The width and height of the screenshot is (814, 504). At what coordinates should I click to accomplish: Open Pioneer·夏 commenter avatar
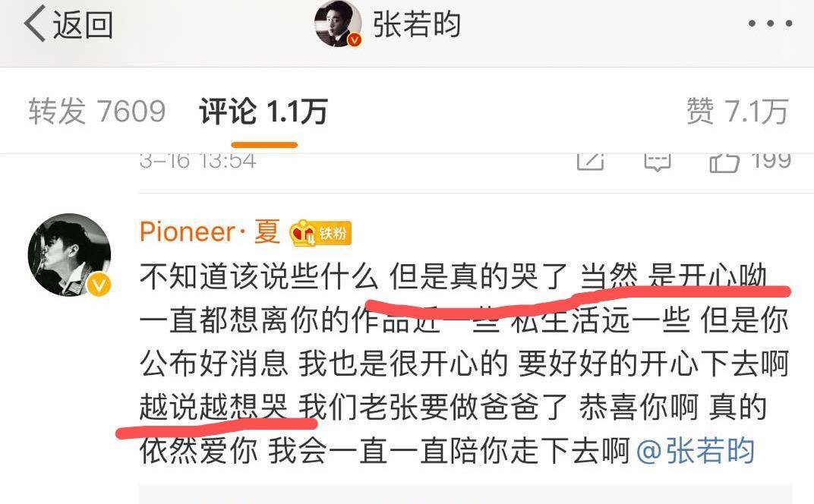69,255
